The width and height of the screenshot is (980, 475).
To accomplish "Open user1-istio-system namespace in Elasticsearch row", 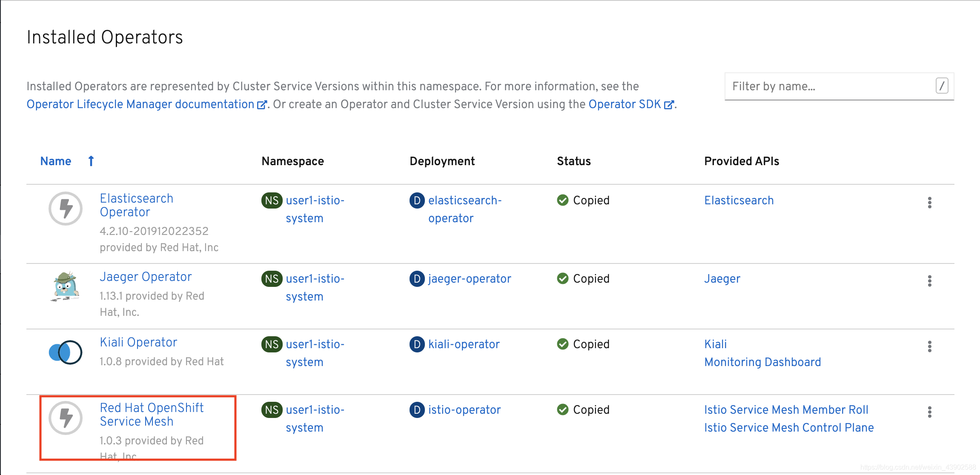I will [x=315, y=209].
